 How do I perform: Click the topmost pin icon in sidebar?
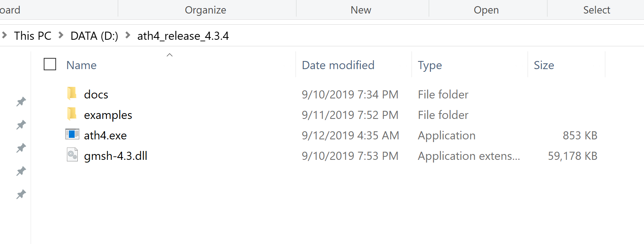[x=21, y=102]
